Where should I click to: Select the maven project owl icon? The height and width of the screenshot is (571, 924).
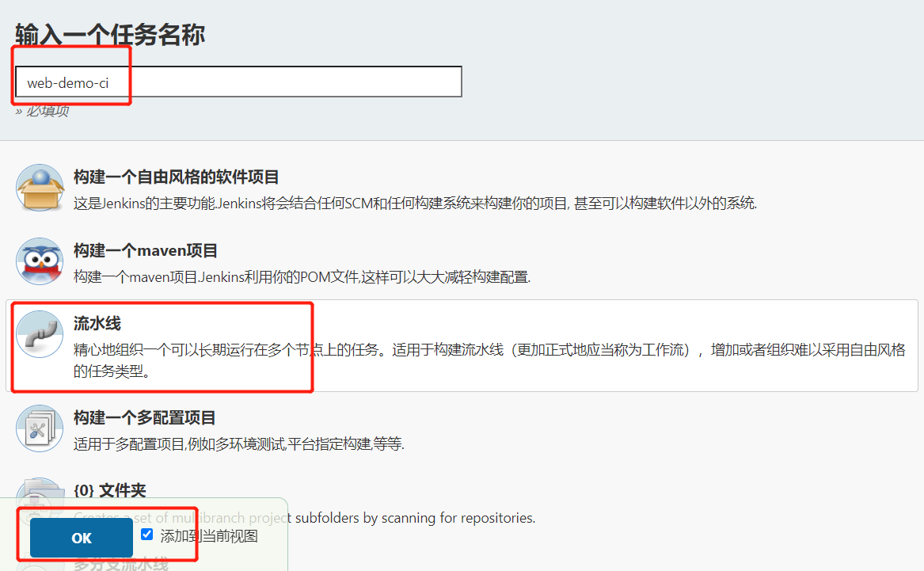pyautogui.click(x=40, y=261)
